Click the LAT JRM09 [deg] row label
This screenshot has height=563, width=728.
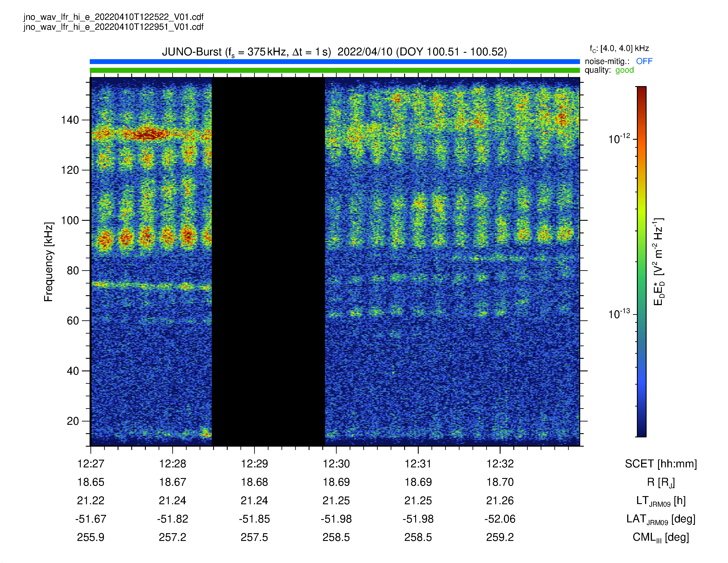coord(661,519)
